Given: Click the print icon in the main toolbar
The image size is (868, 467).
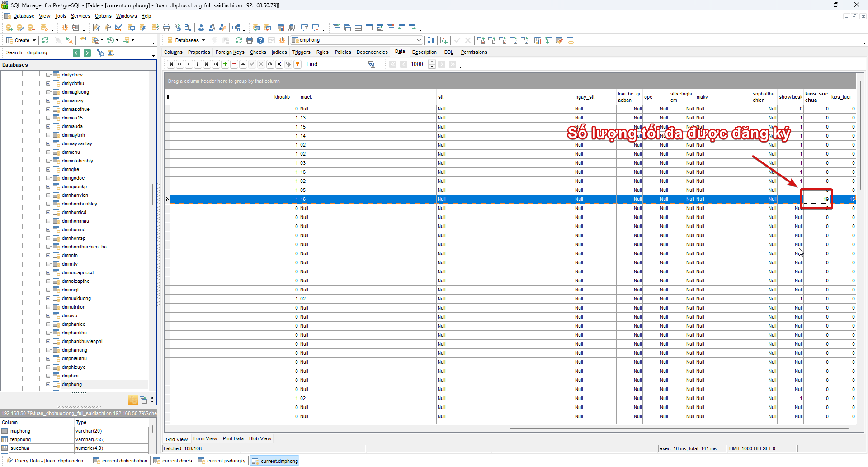Looking at the screenshot, I should [x=166, y=28].
